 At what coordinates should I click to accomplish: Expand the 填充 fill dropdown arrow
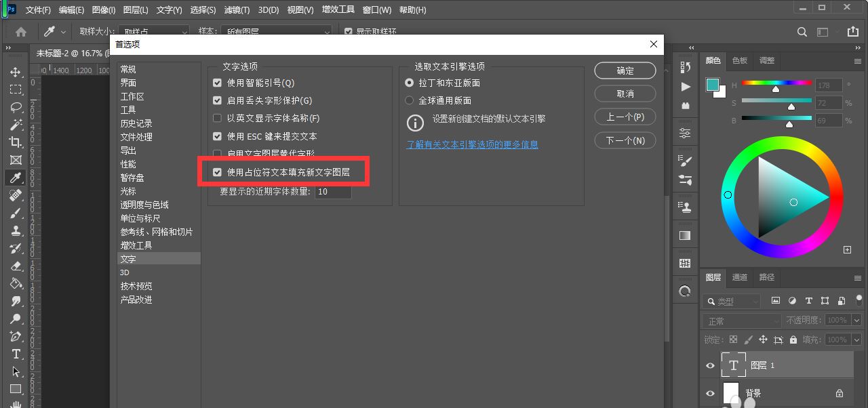856,340
